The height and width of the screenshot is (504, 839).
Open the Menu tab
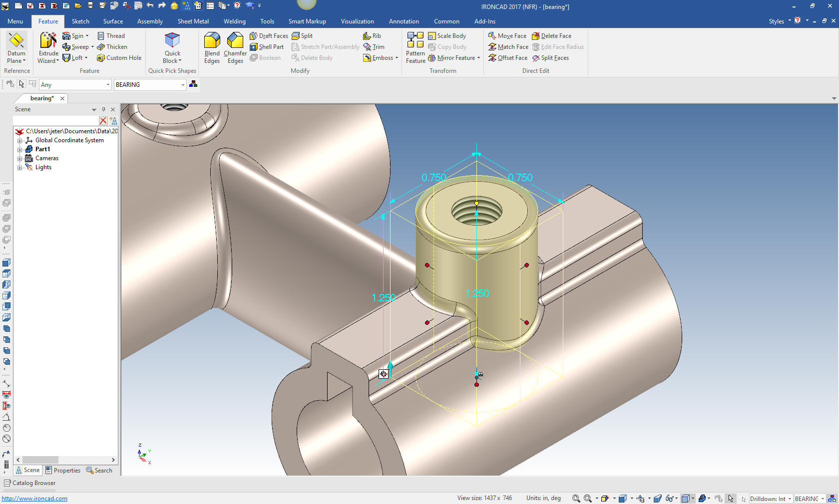click(15, 21)
